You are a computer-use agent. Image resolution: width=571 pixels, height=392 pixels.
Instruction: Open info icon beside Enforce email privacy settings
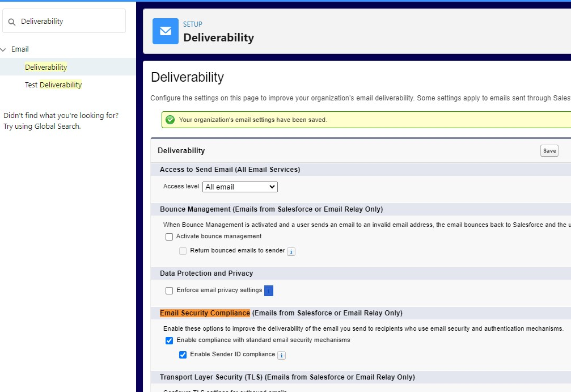coord(269,290)
